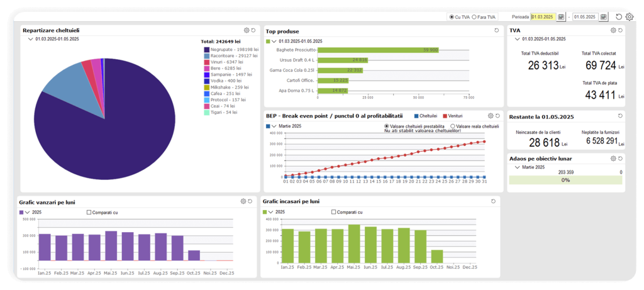Viewport: 644px width, 290px height.
Task: Open the TVA panel settings gear
Action: coord(613,30)
